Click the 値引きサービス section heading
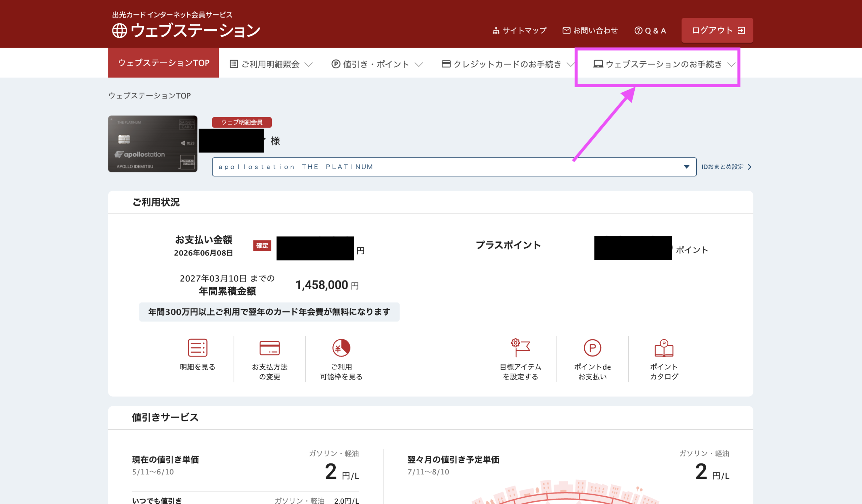 coord(165,417)
